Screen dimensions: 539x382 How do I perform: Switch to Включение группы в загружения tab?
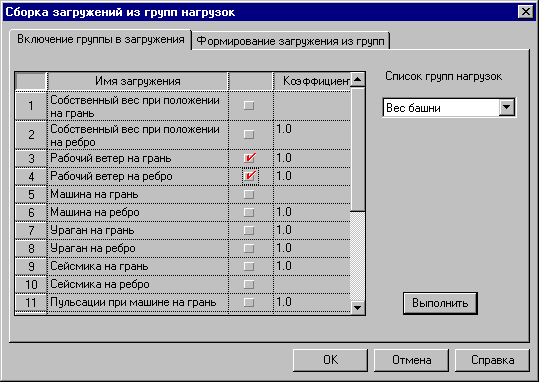[x=100, y=40]
